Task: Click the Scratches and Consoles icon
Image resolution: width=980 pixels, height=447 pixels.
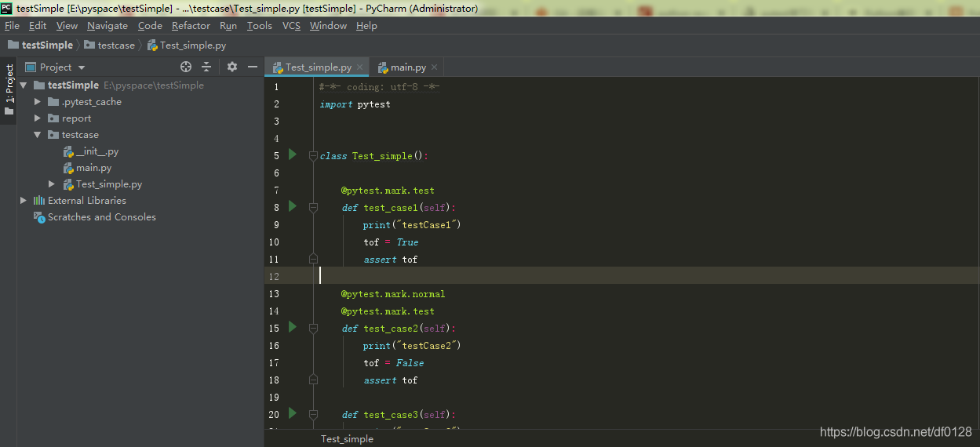Action: (39, 217)
